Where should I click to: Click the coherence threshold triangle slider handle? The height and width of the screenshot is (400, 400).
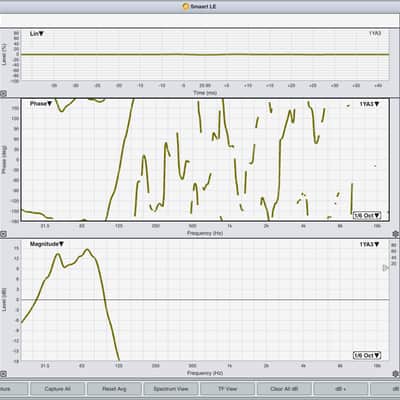(x=385, y=268)
